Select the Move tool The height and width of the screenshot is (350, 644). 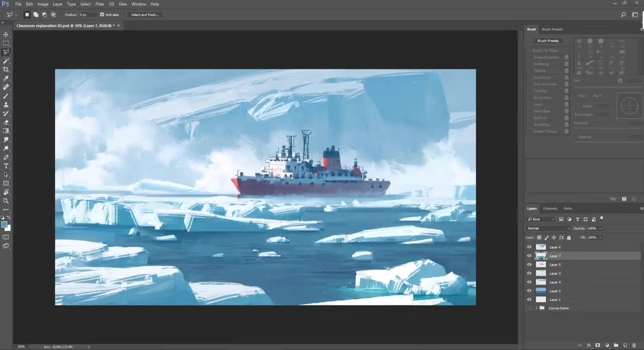6,35
